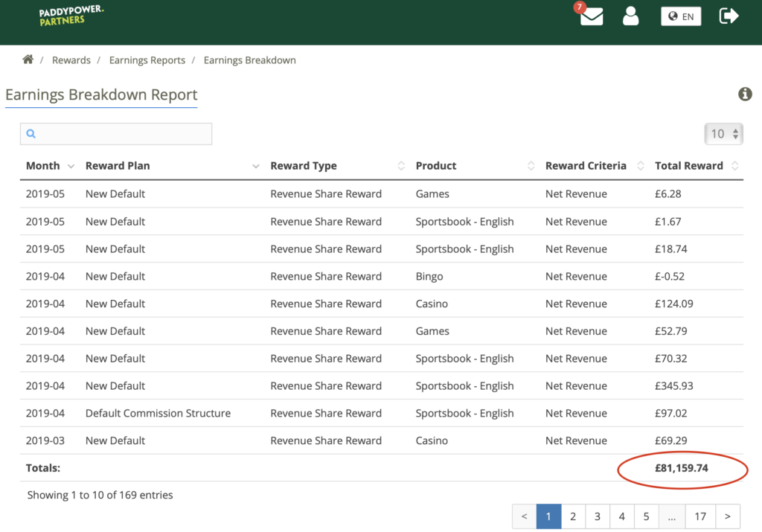Viewport: 762px width, 532px height.
Task: Click the logout icon
Action: coord(729,16)
